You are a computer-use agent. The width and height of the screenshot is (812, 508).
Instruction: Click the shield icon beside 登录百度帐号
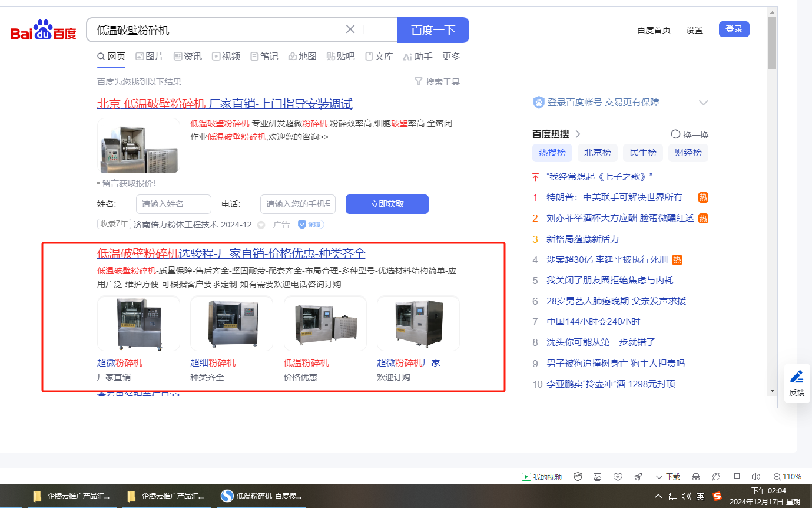click(x=539, y=103)
